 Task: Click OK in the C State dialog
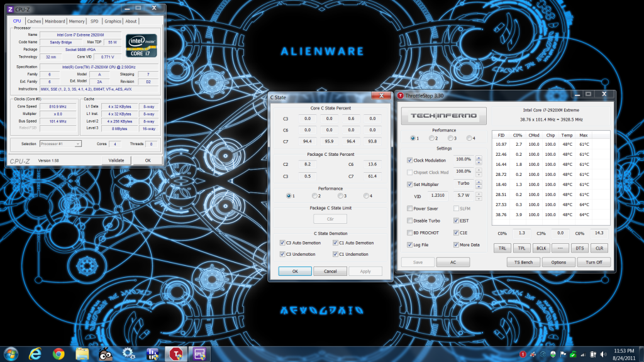coord(295,271)
